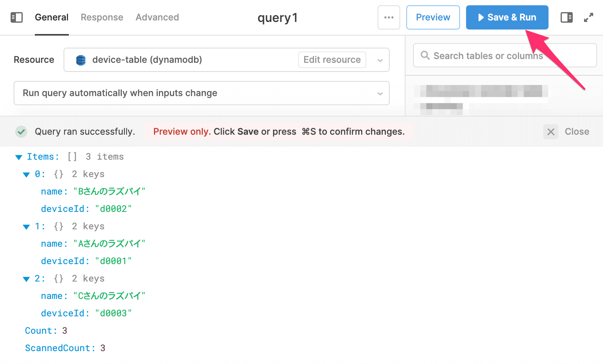Image resolution: width=603 pixels, height=364 pixels.
Task: Collapse item 1 in results
Action: pyautogui.click(x=26, y=227)
